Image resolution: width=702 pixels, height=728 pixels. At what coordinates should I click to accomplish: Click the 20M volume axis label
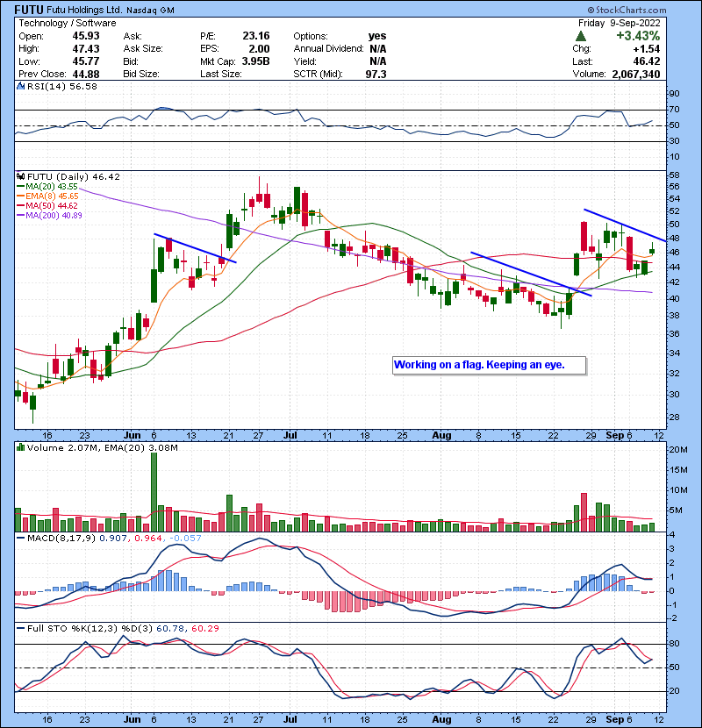click(x=677, y=449)
